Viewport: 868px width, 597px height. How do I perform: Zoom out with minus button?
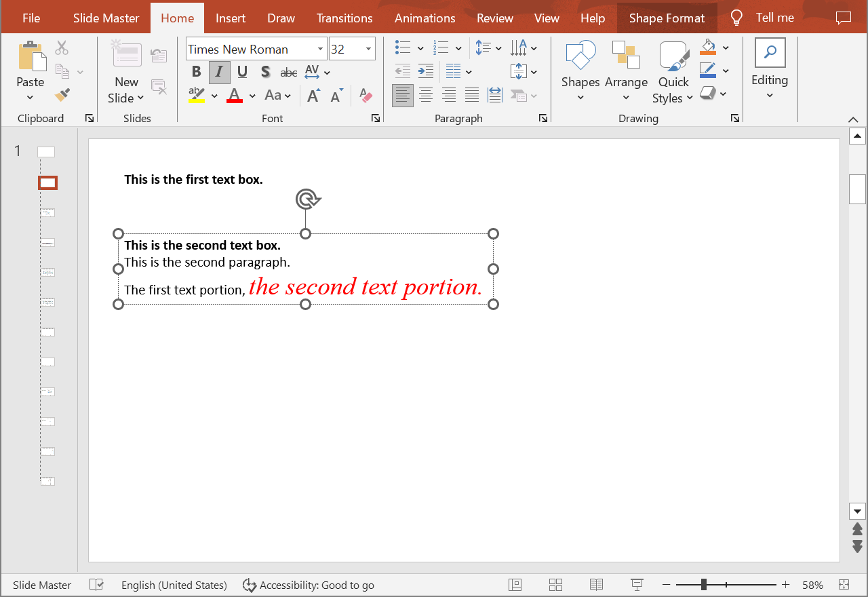pyautogui.click(x=667, y=585)
